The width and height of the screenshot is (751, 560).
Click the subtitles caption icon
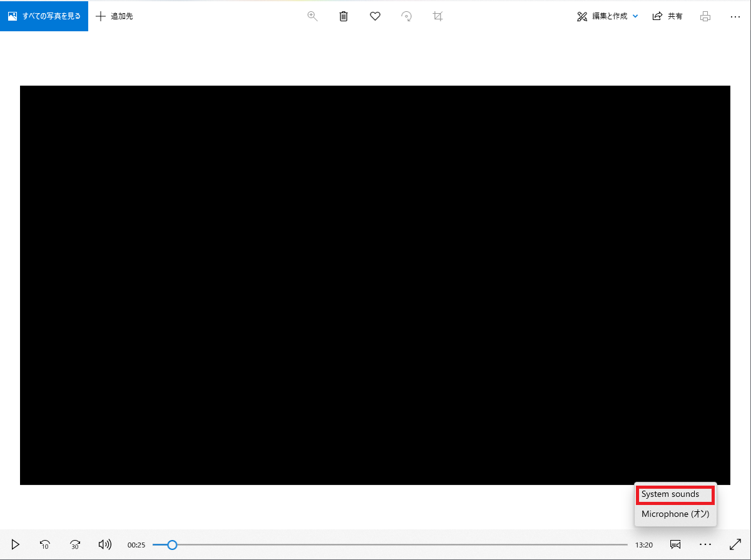coord(675,544)
